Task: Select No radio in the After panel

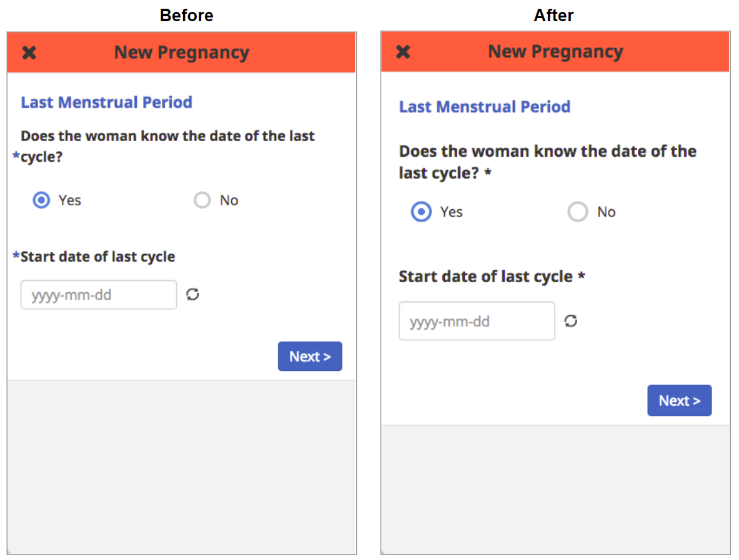Action: coord(577,212)
